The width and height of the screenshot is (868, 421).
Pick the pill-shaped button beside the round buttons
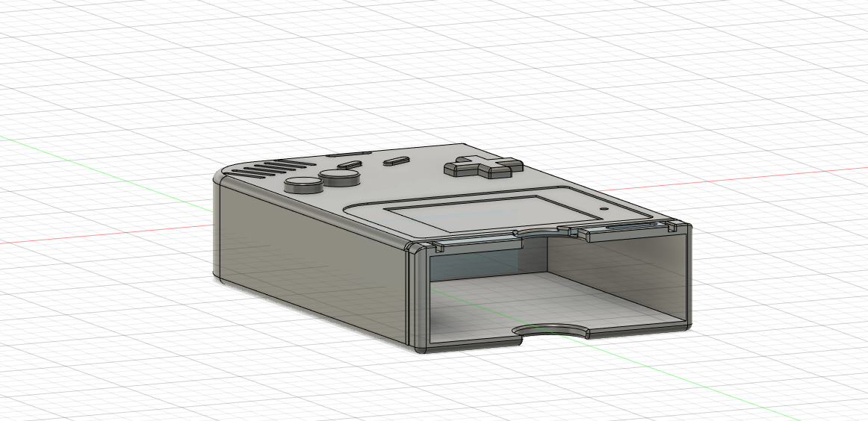[350, 165]
